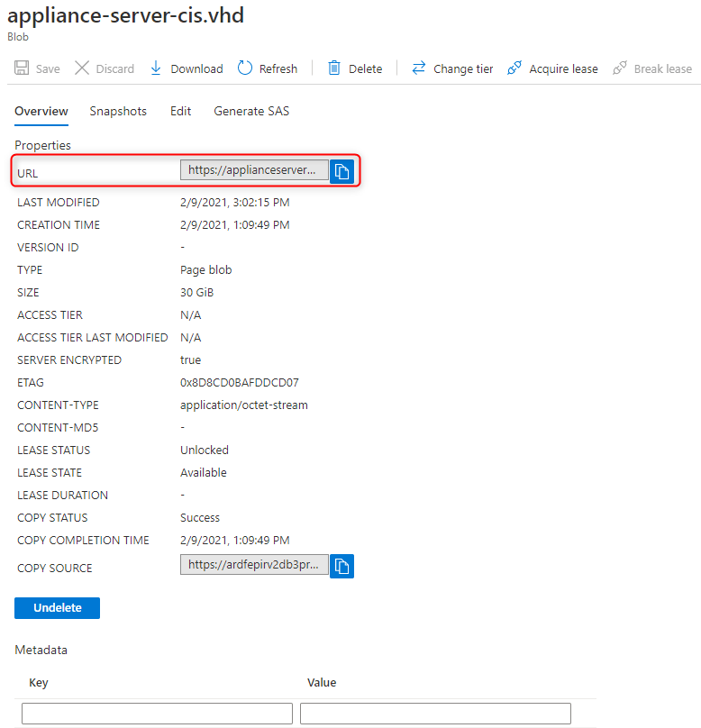The height and width of the screenshot is (728, 701).
Task: Click the Refresh circular arrow icon
Action: pos(245,68)
